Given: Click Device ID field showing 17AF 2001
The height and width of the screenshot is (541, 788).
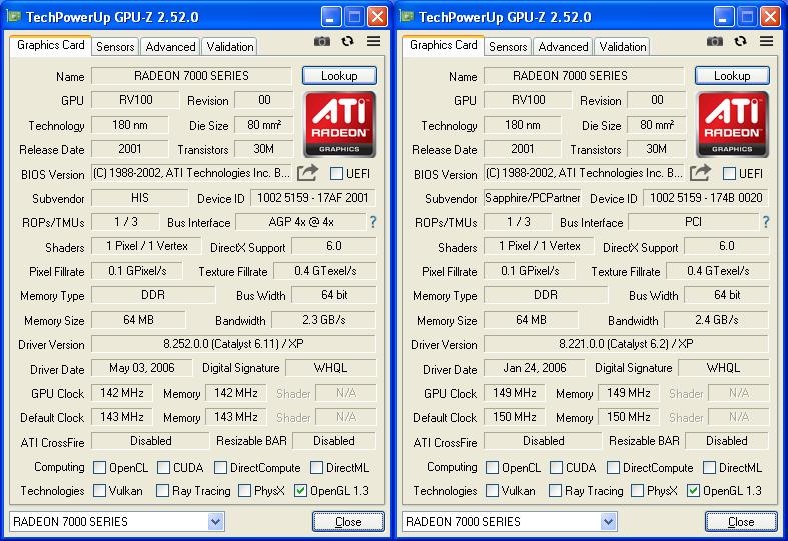Looking at the screenshot, I should pyautogui.click(x=313, y=198).
